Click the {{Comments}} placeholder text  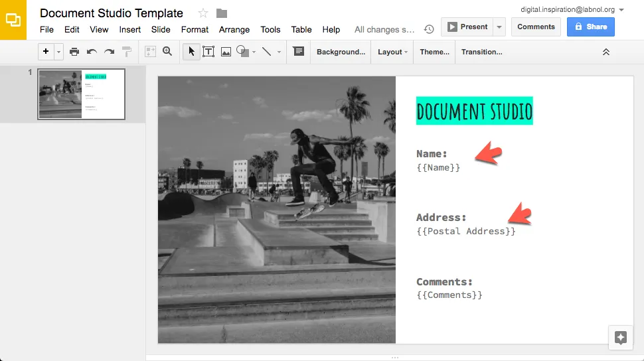(x=449, y=295)
